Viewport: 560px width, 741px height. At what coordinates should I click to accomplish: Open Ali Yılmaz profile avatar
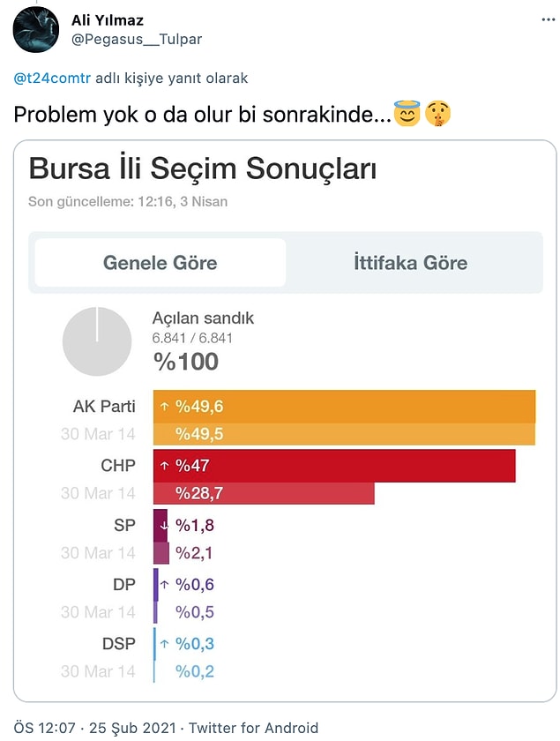pos(36,29)
